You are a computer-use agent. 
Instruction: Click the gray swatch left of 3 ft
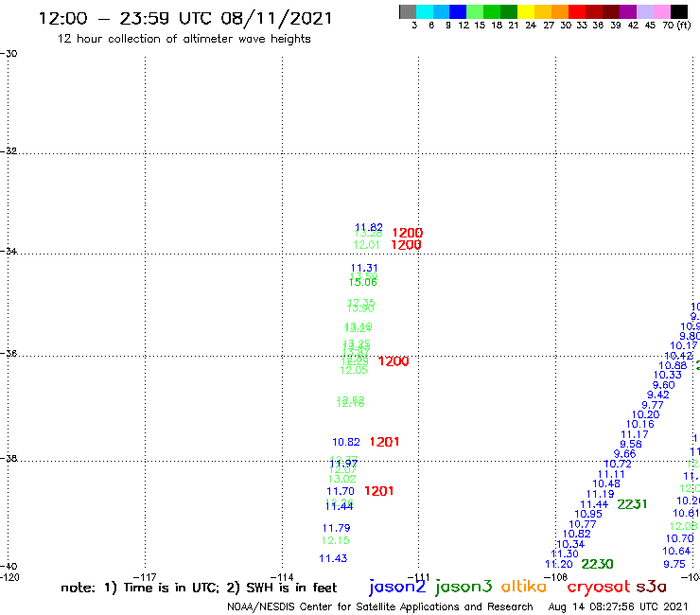point(408,11)
